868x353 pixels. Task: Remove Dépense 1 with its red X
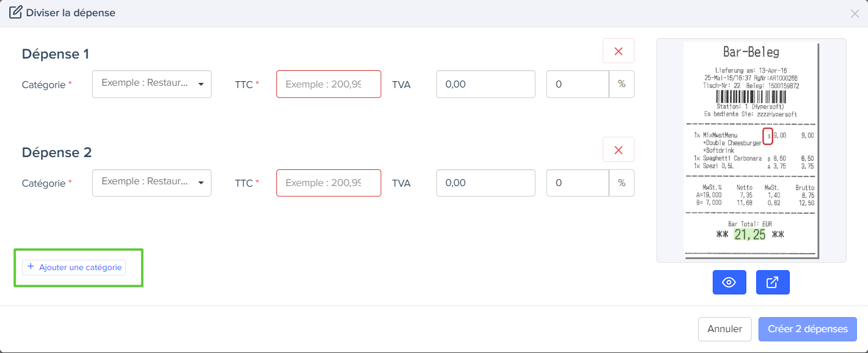(x=618, y=51)
